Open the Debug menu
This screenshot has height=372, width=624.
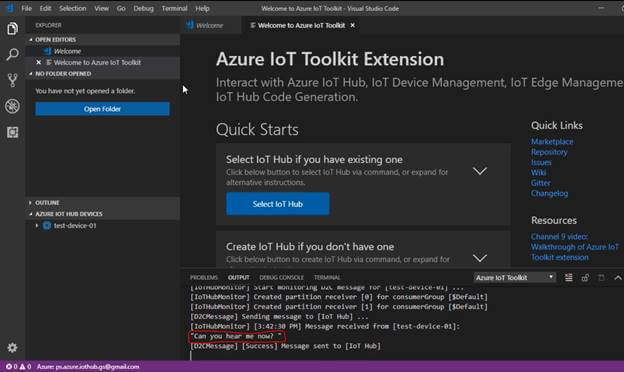click(x=143, y=8)
